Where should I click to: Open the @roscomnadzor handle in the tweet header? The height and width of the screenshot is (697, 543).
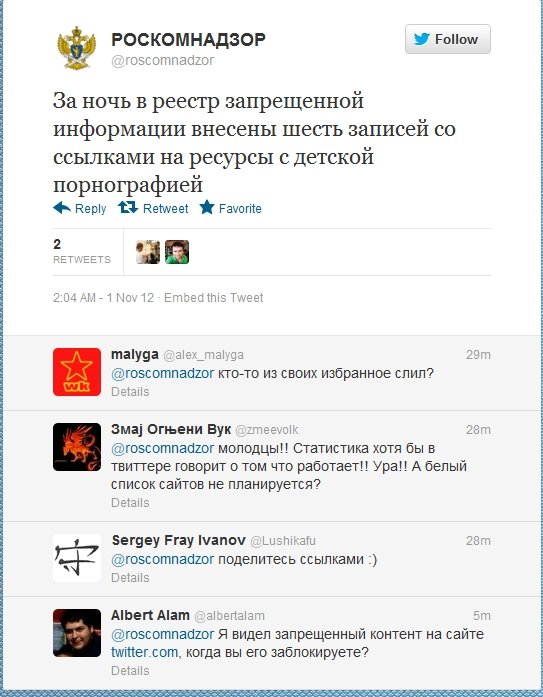click(x=163, y=60)
